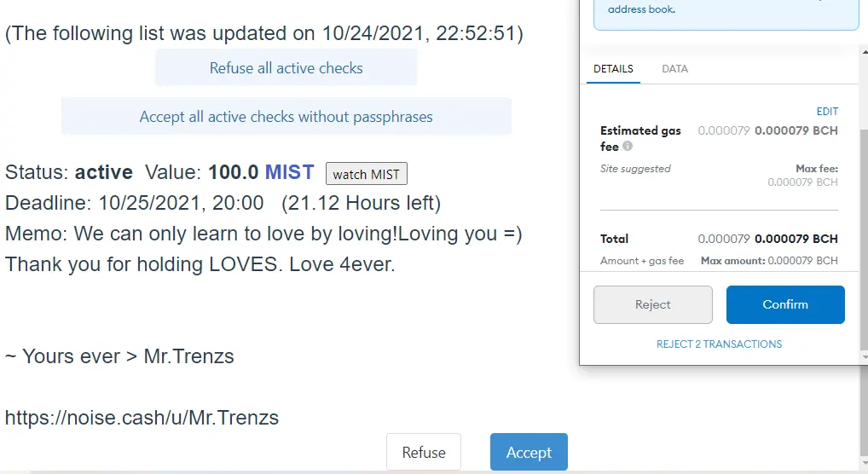
Task: Click the Total 0.000079 BCH amount
Action: 796,239
